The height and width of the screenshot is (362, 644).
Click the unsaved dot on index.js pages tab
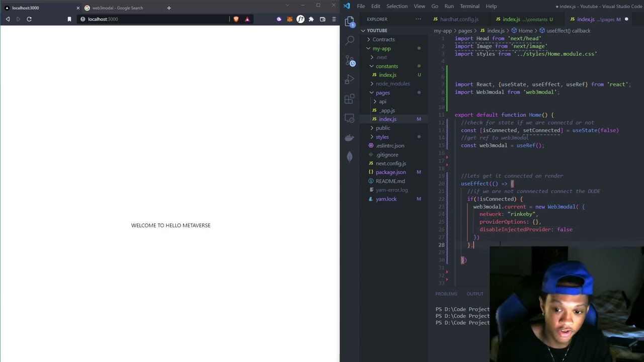point(626,19)
